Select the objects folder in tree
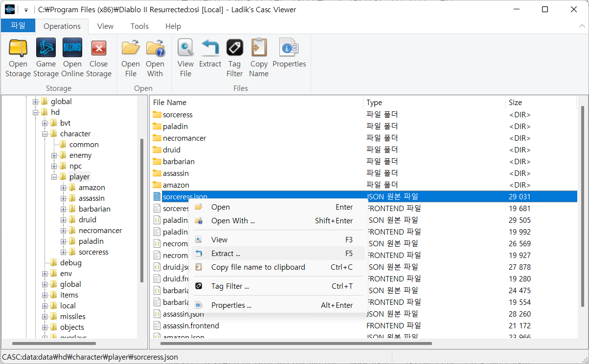 pyautogui.click(x=72, y=327)
